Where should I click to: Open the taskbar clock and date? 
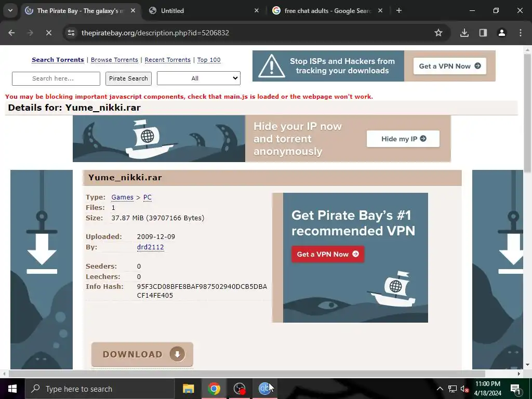click(x=487, y=389)
